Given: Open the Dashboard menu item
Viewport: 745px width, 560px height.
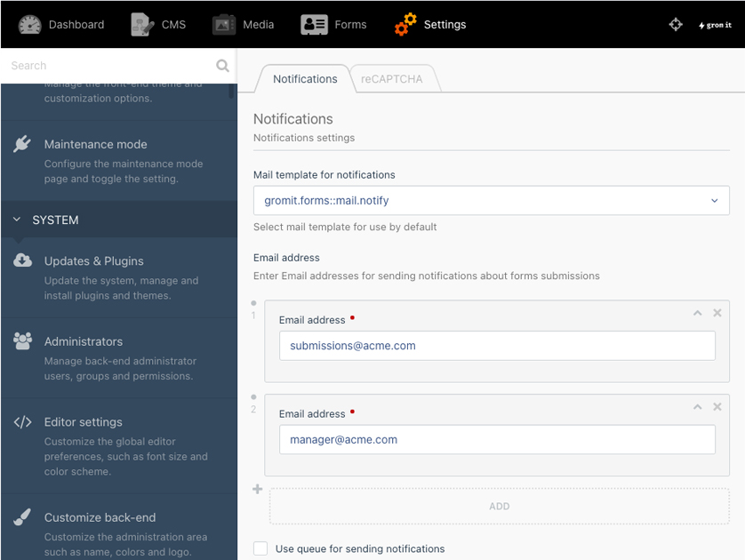Looking at the screenshot, I should pos(61,25).
